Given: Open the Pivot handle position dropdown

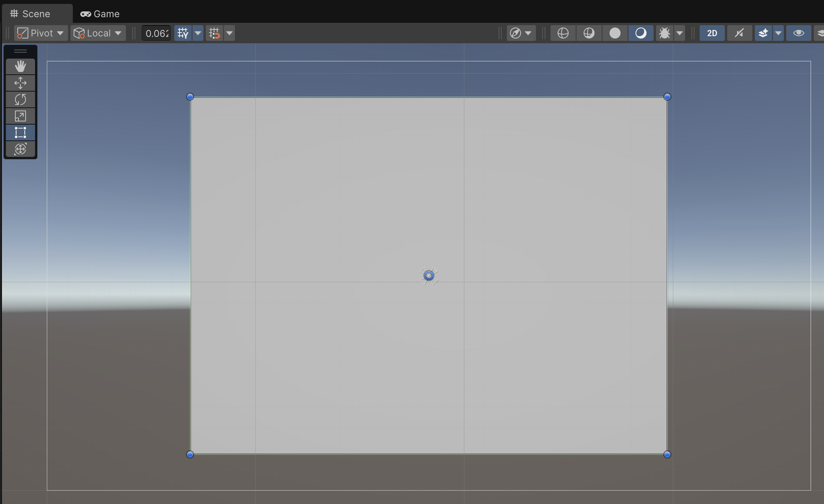Looking at the screenshot, I should coord(41,33).
